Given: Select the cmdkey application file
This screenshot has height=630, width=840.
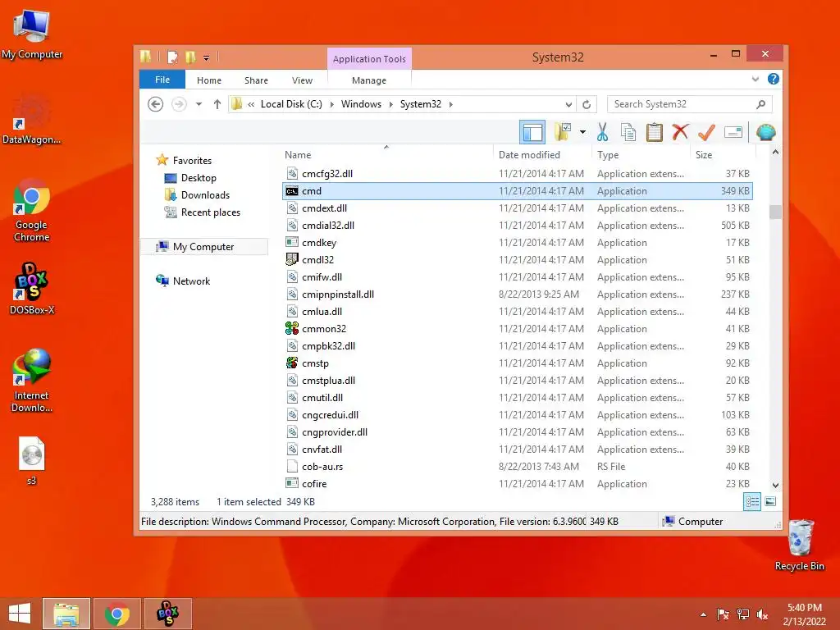Looking at the screenshot, I should click(517, 243).
